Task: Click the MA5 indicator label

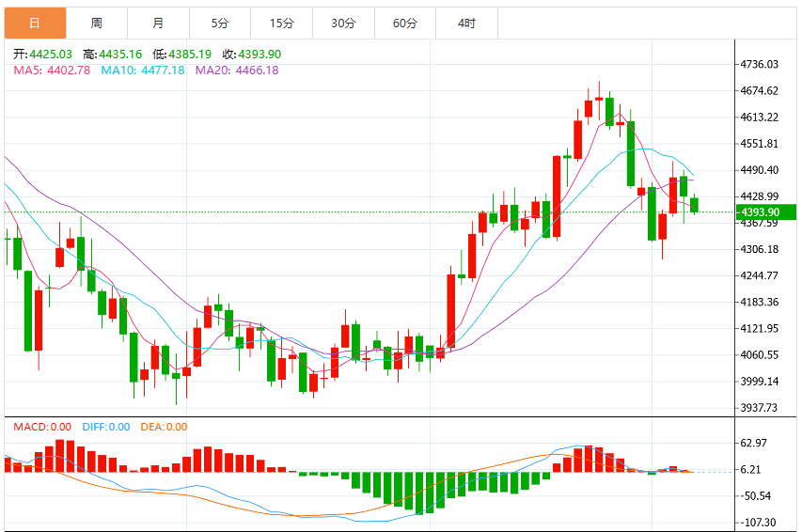Action: (52, 70)
